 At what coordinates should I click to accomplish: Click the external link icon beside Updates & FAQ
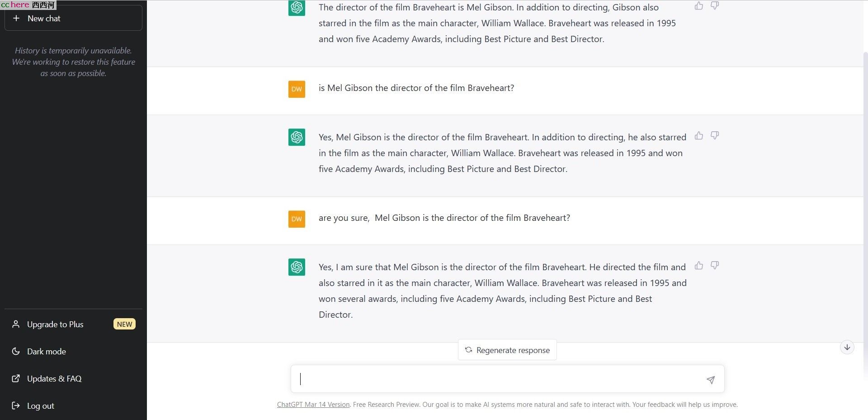[x=16, y=378]
